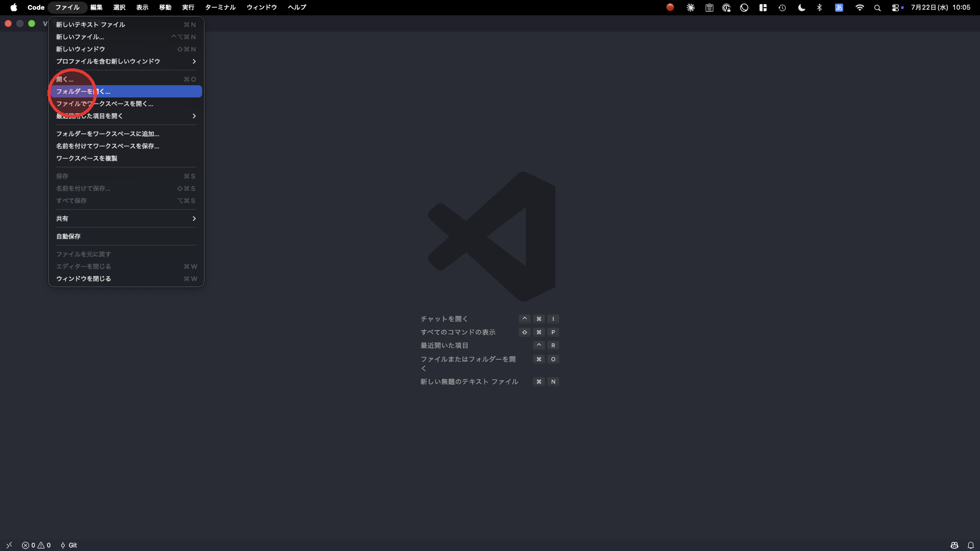Switch Japanese input source icon
Image resolution: width=980 pixels, height=551 pixels.
839,8
